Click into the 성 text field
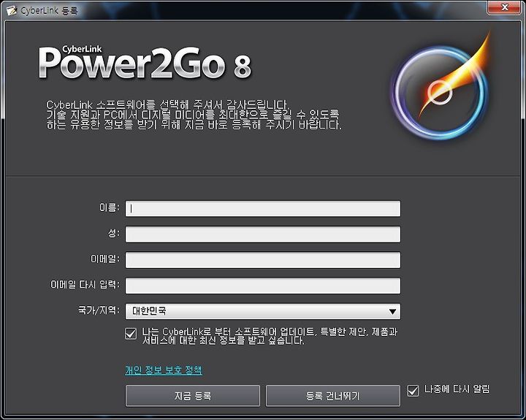526x420 pixels. (x=263, y=234)
